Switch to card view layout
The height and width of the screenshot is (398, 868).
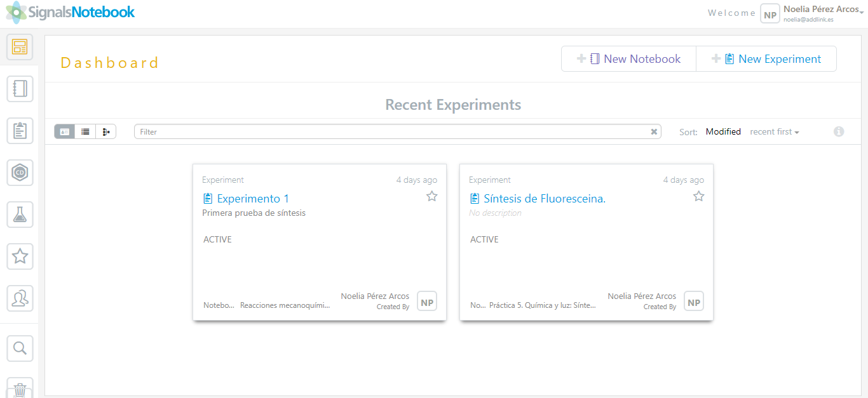point(65,131)
